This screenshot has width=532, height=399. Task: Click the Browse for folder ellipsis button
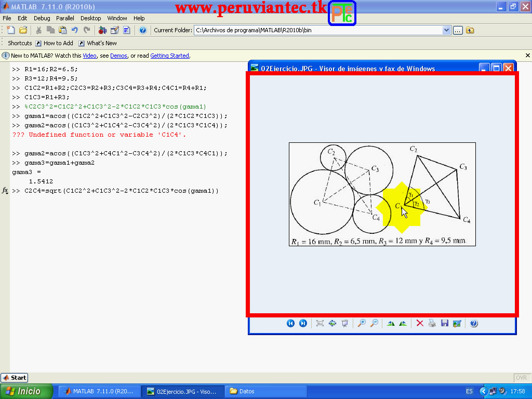pyautogui.click(x=457, y=30)
